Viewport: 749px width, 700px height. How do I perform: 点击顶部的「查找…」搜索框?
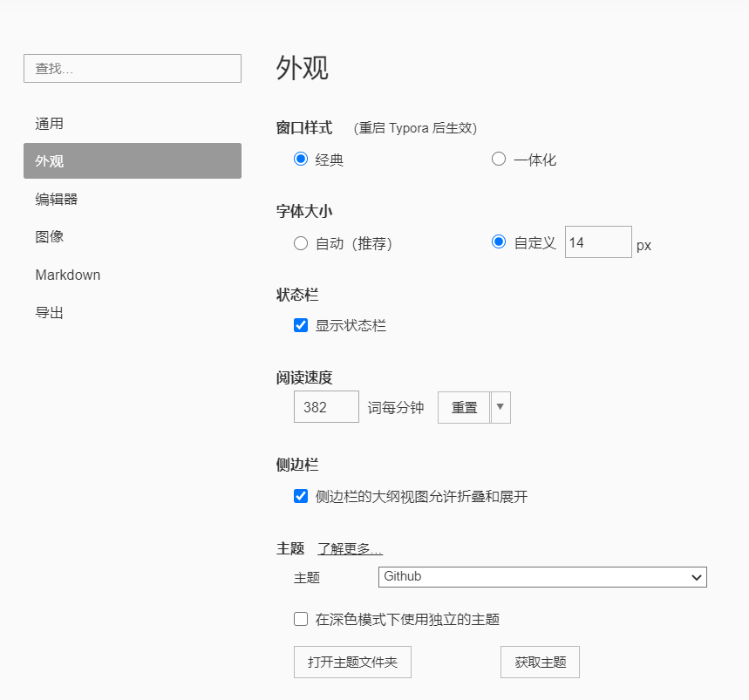coord(132,68)
